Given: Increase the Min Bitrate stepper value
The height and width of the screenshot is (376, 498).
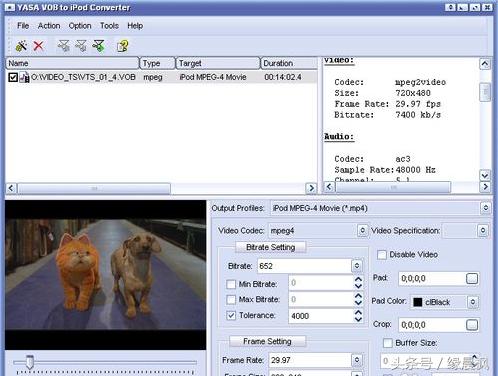Looking at the screenshot, I should coord(358,279).
